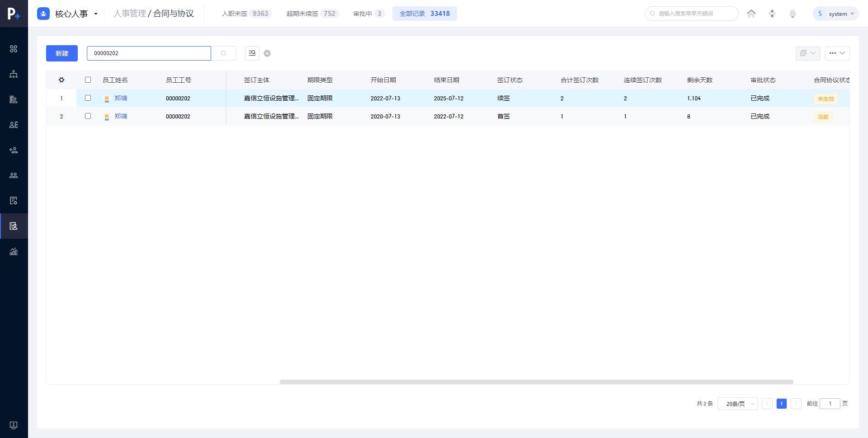Click the horizontal table scrollbar
Screen dimensions: 868x438
pos(536,382)
